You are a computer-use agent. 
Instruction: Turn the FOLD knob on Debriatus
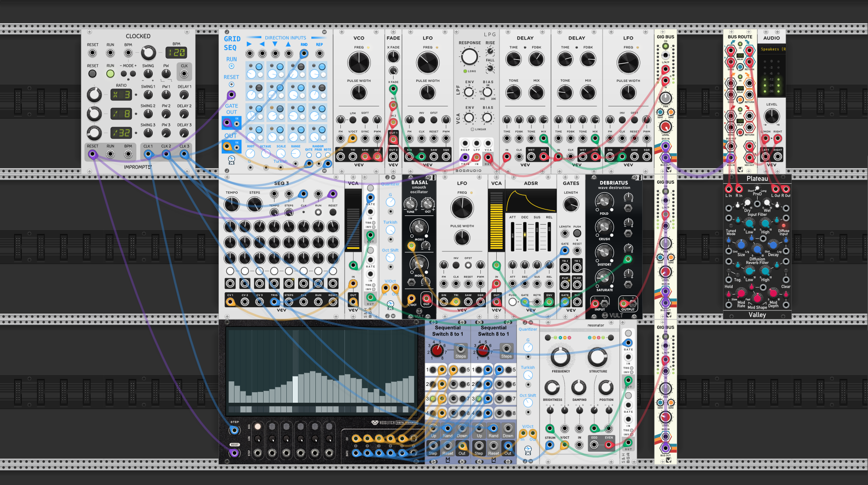604,202
